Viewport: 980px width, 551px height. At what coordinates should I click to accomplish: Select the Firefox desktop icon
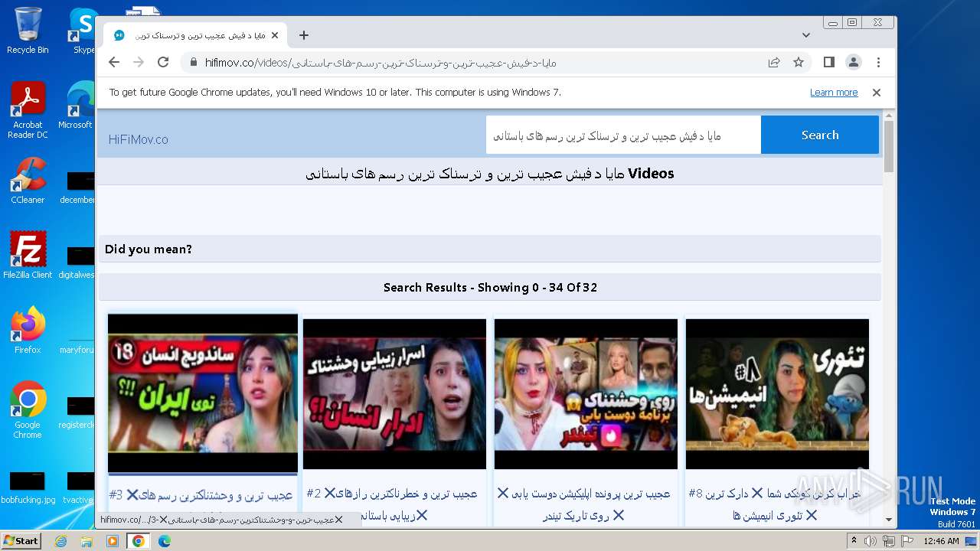[28, 330]
